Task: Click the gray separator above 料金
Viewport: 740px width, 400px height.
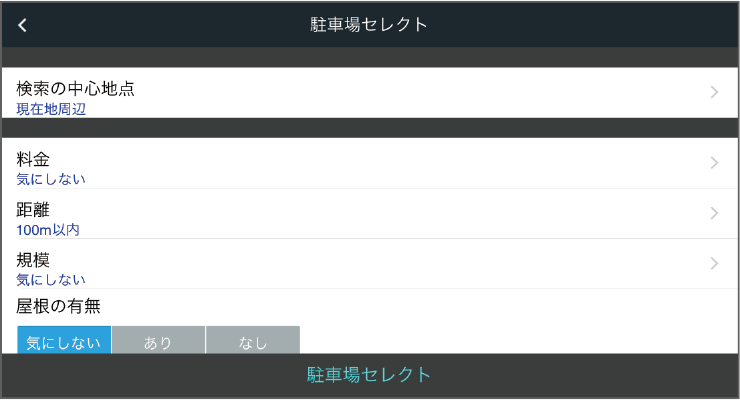Action: 370,127
